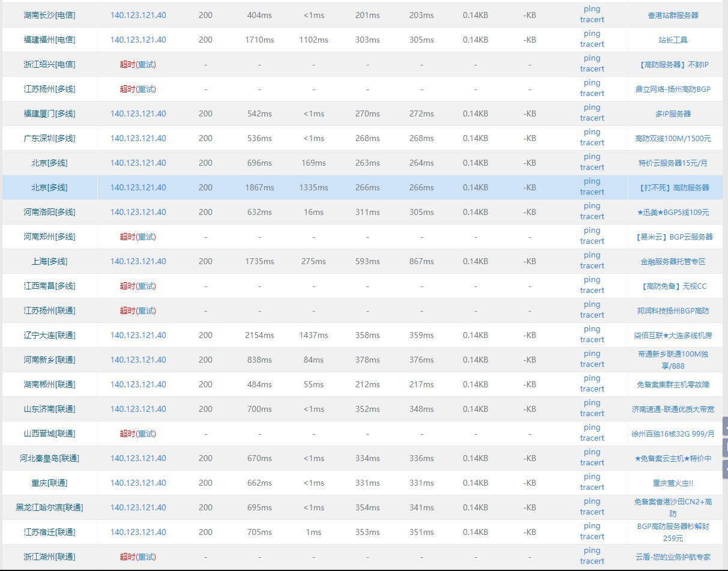Retry the 江西南昌[多线] test

tap(146, 286)
